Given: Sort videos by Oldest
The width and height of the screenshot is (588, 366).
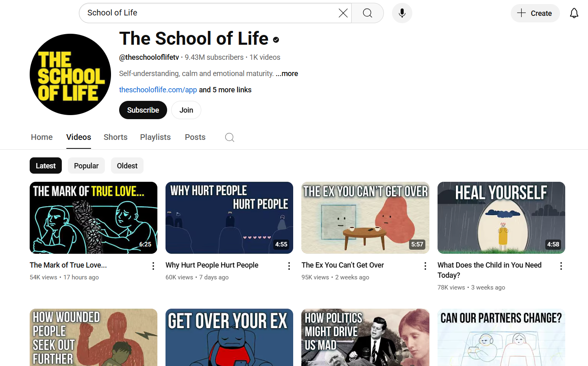Looking at the screenshot, I should tap(127, 166).
